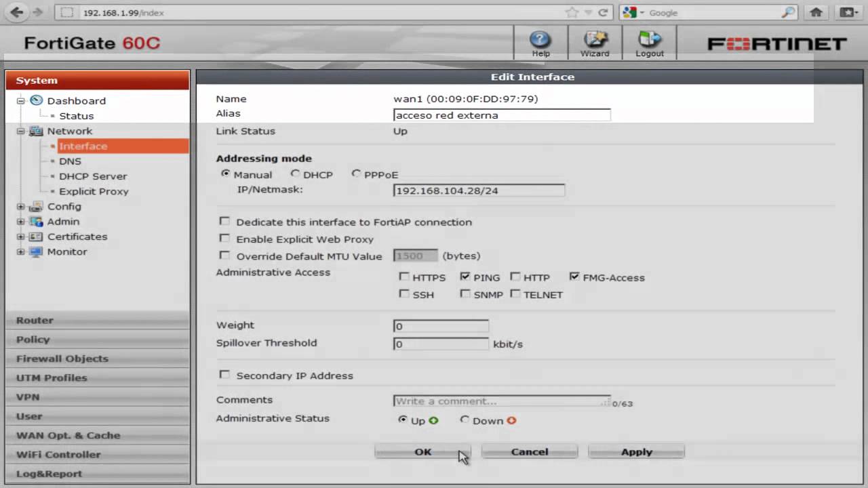Click the Certificates tree icon

click(x=36, y=237)
